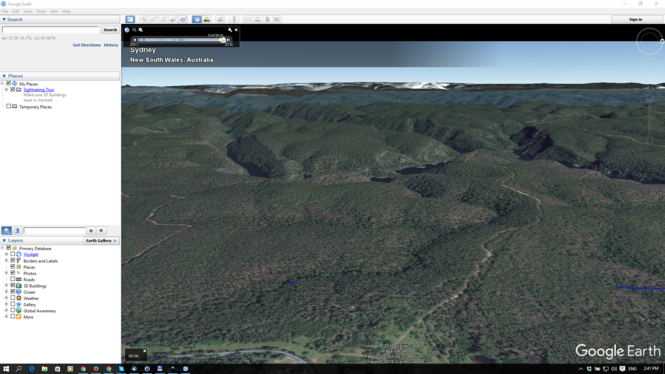Select the Add Path tool
This screenshot has height=374, width=665.
164,20
